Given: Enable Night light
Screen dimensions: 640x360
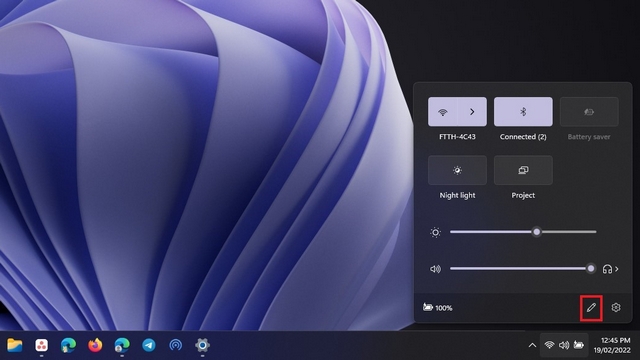Looking at the screenshot, I should [457, 170].
